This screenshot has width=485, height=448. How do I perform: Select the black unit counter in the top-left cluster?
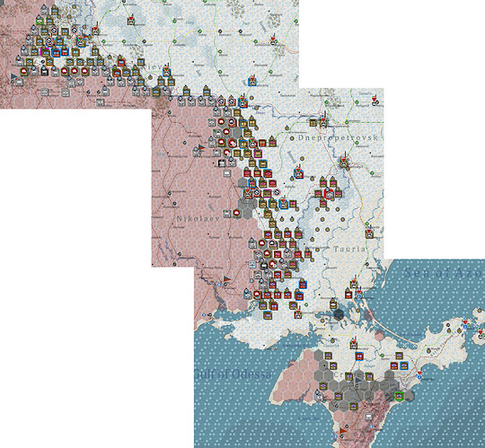pyautogui.click(x=45, y=72)
